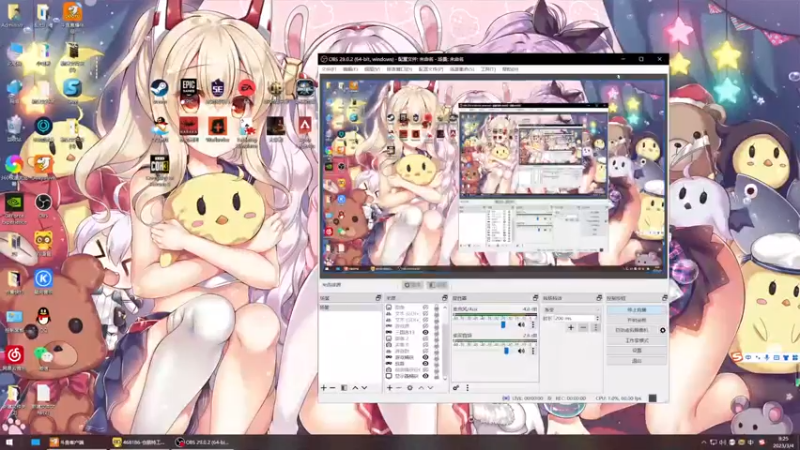This screenshot has width=800, height=450.
Task: Move the scene down with the arrow
Action: (x=364, y=388)
